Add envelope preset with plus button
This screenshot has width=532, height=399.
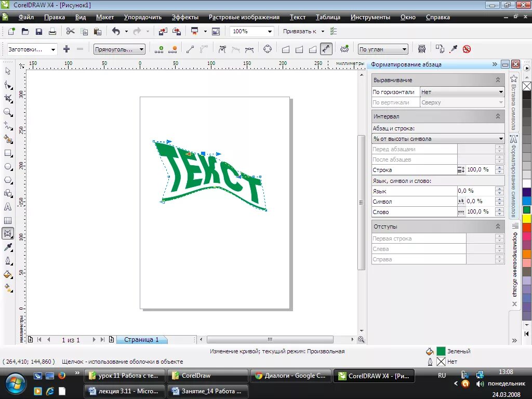click(66, 49)
